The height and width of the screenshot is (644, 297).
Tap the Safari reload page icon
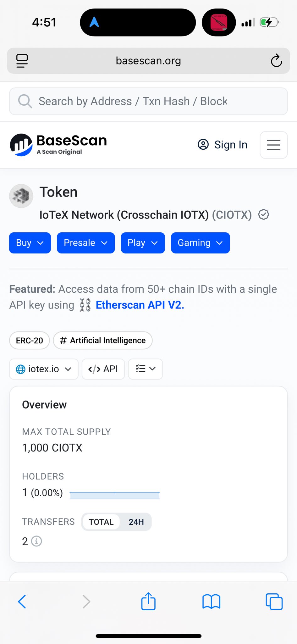[x=276, y=61]
